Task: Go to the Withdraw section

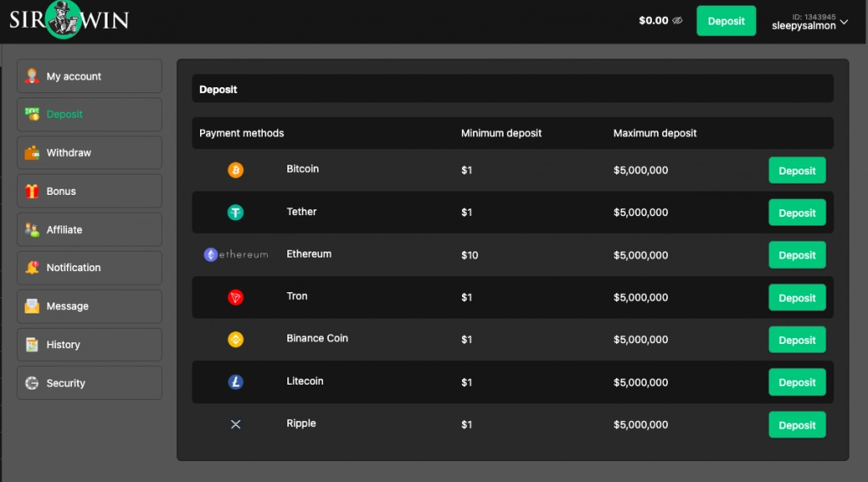Action: [x=89, y=153]
